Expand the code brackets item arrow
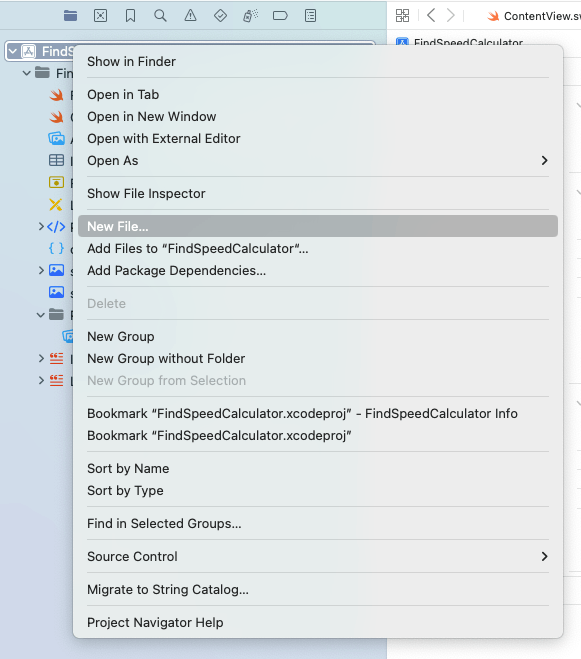The width and height of the screenshot is (581, 659). click(x=41, y=227)
